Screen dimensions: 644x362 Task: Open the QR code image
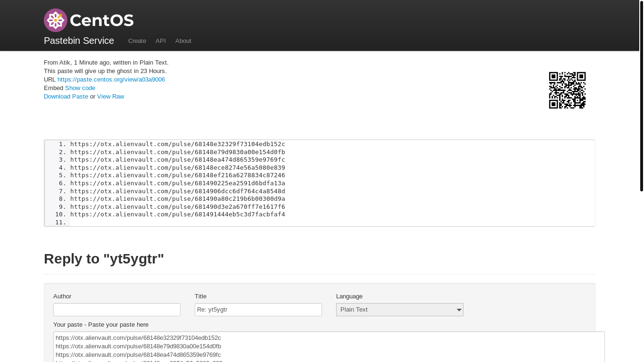coord(567,90)
